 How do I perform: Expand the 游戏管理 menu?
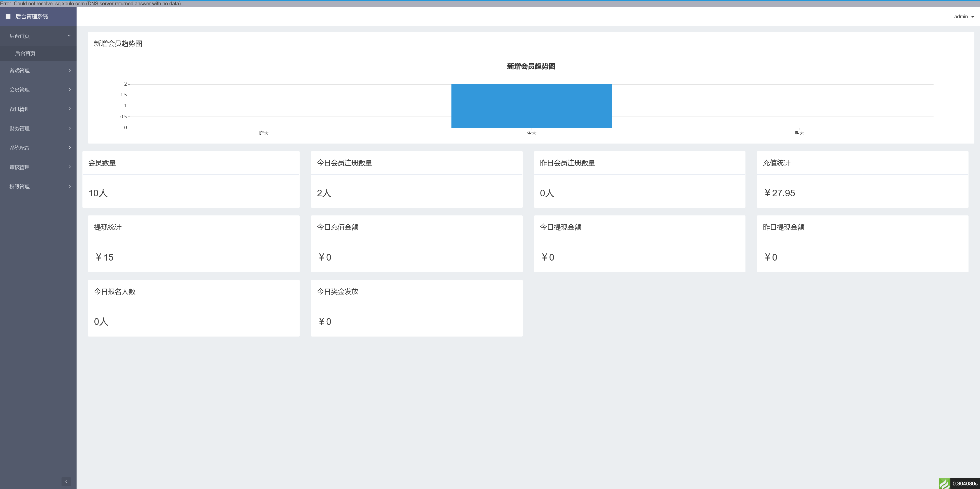[x=38, y=70]
